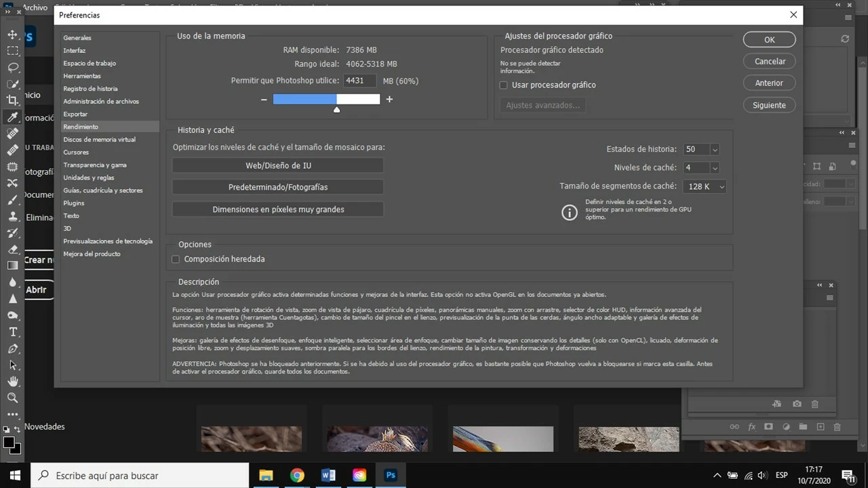Click the info circle icon beside cache note

[x=570, y=212]
